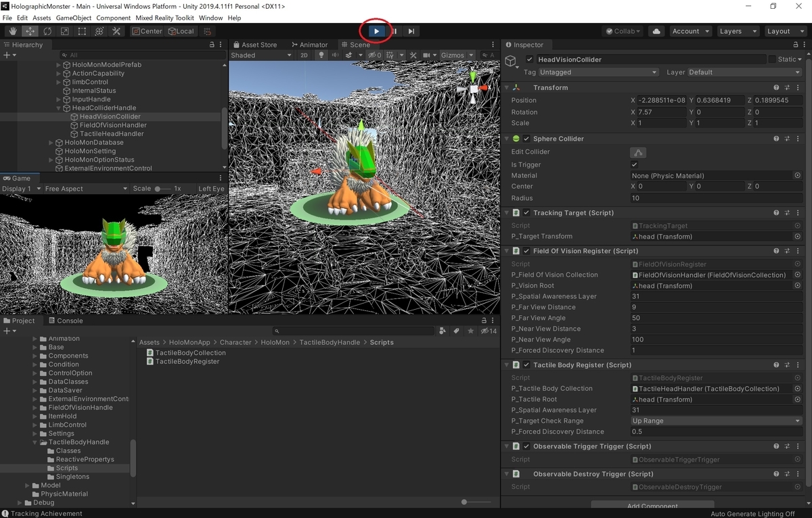This screenshot has height=518, width=812.
Task: Open Sphere Collider help icon
Action: (x=777, y=139)
